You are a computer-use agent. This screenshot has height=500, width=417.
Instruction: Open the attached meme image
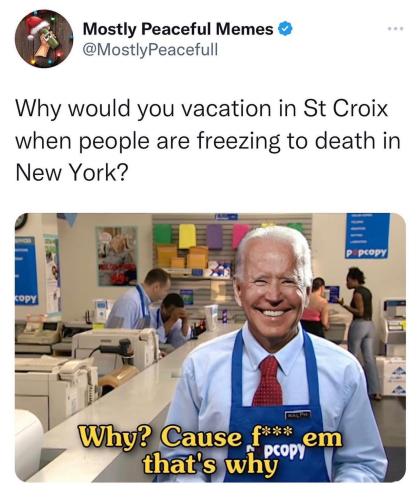[x=210, y=347]
